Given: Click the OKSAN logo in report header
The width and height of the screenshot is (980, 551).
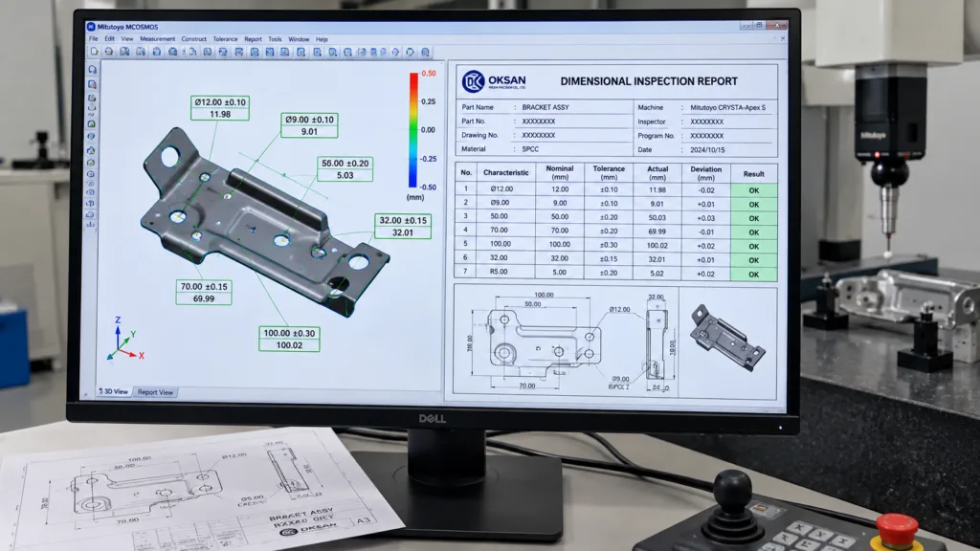Looking at the screenshot, I should point(494,81).
